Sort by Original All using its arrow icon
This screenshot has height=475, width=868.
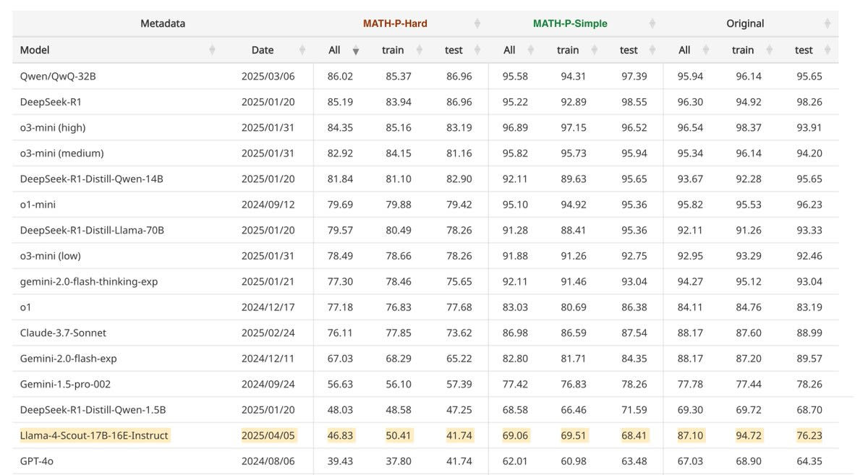[x=705, y=50]
